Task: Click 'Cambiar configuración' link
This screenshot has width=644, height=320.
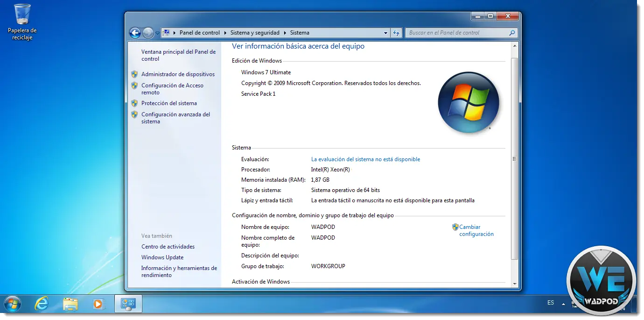Action: click(x=476, y=230)
